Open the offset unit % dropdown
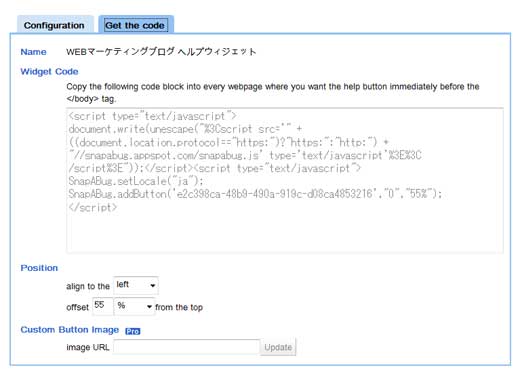 coord(134,306)
